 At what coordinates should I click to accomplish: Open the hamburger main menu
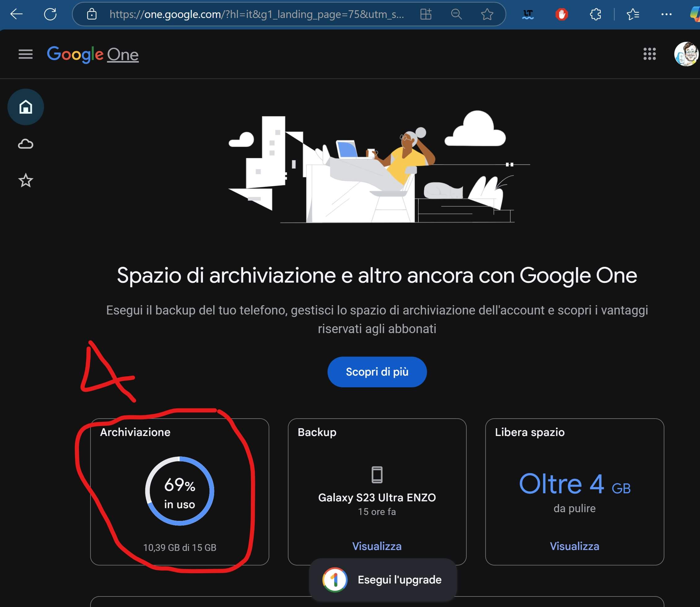[25, 54]
